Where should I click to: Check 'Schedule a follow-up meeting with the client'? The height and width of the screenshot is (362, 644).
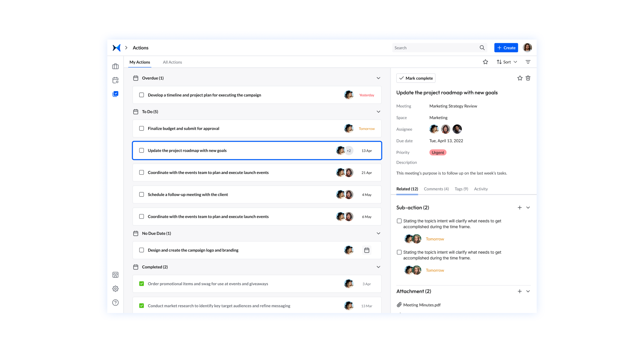tap(142, 194)
